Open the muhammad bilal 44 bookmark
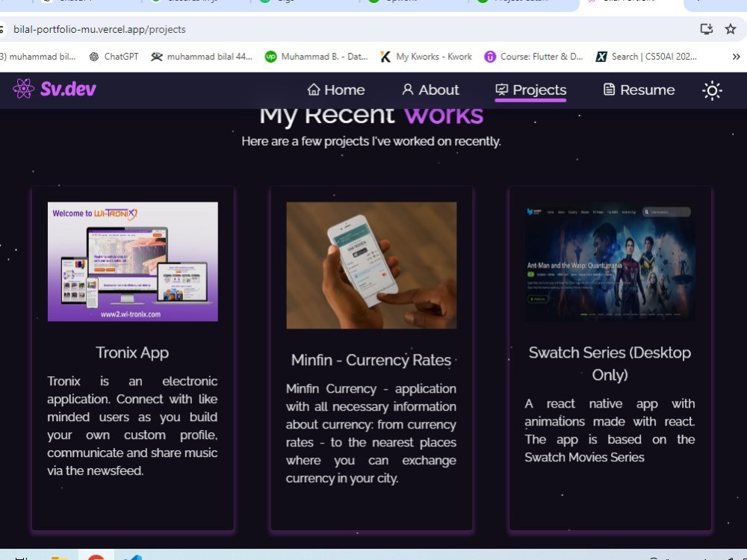This screenshot has width=747, height=560. click(202, 57)
